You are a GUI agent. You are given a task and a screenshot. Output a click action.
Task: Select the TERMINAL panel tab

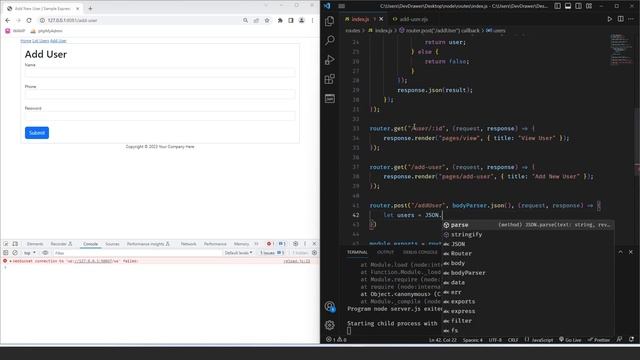point(357,252)
